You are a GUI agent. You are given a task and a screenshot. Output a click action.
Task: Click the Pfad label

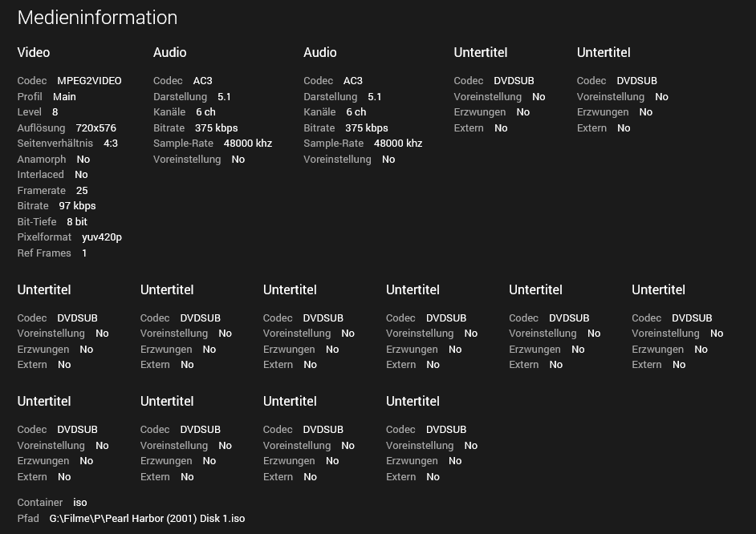28,519
